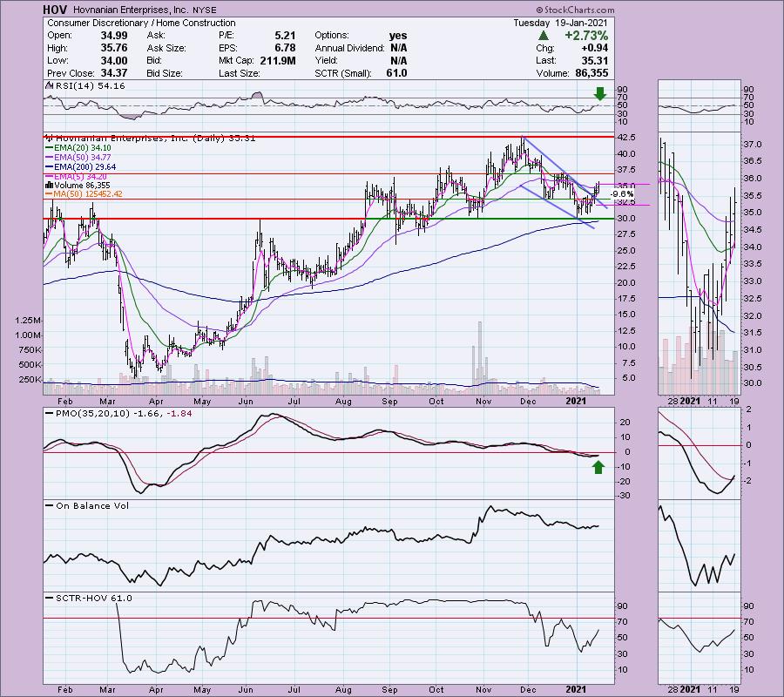The image size is (784, 697).
Task: Click the Consumer Discretionary / Home Construction sector line
Action: point(141,23)
